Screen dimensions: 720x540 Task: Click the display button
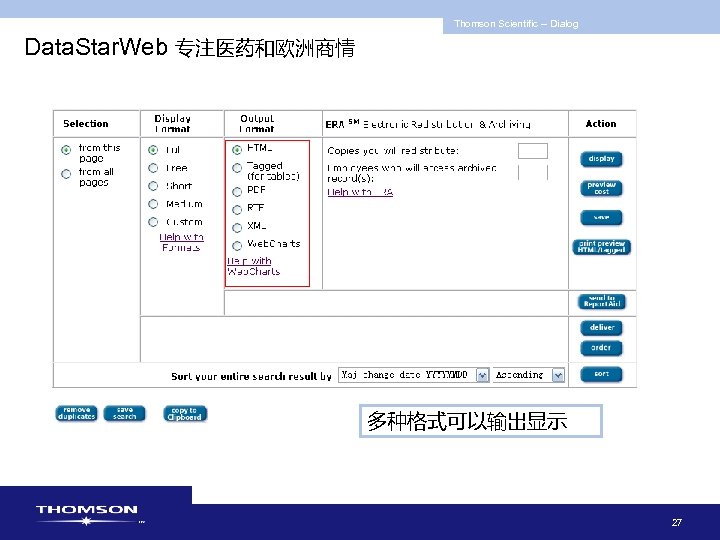click(x=601, y=159)
